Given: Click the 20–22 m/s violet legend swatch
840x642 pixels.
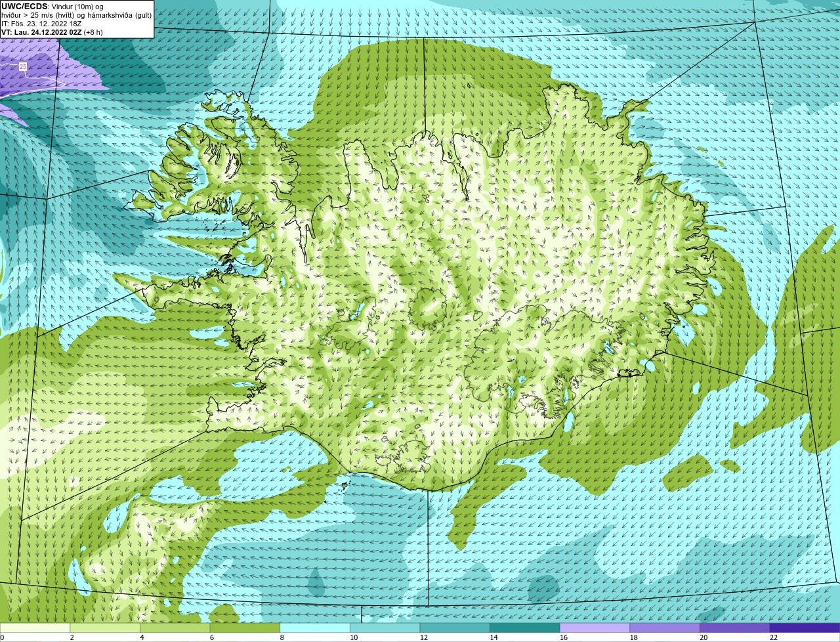Looking at the screenshot, I should (734, 628).
